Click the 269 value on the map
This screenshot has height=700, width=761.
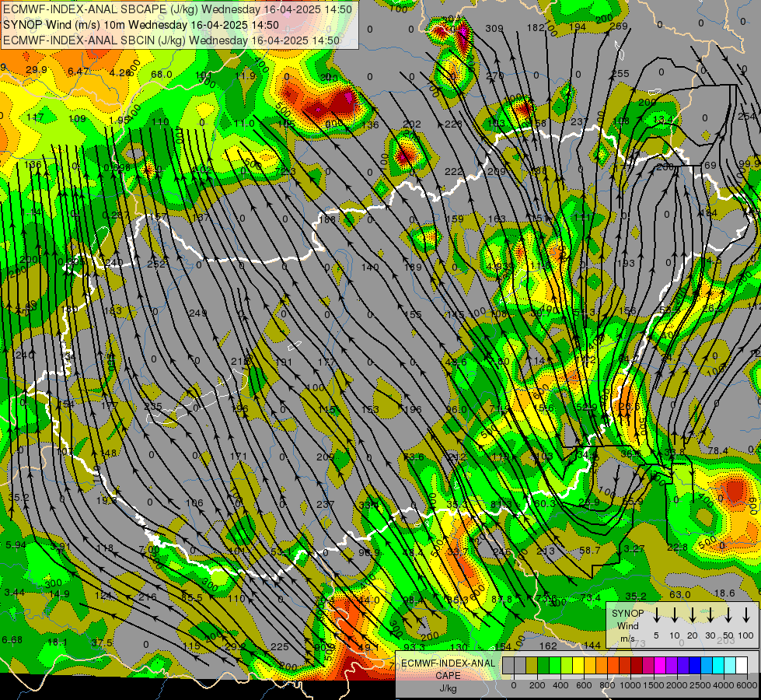(619, 26)
